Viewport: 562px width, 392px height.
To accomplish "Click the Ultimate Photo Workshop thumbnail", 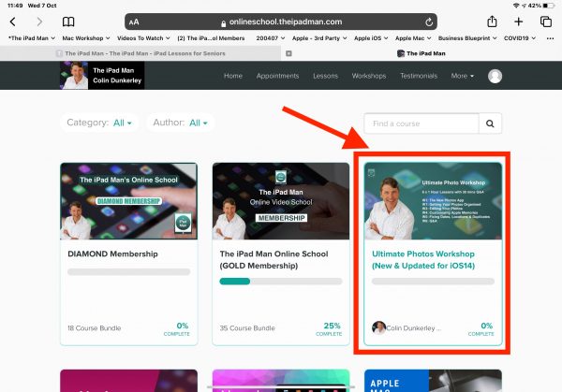I will click(433, 201).
